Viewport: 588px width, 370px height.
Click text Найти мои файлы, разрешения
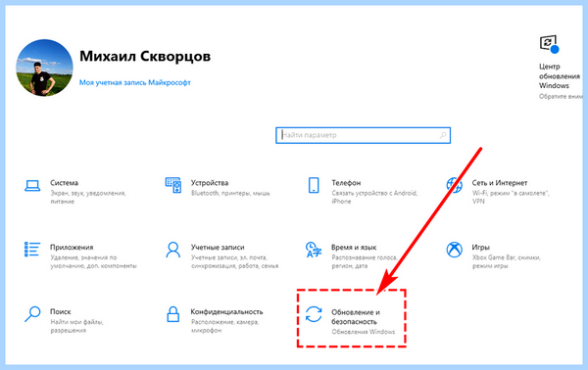76,326
